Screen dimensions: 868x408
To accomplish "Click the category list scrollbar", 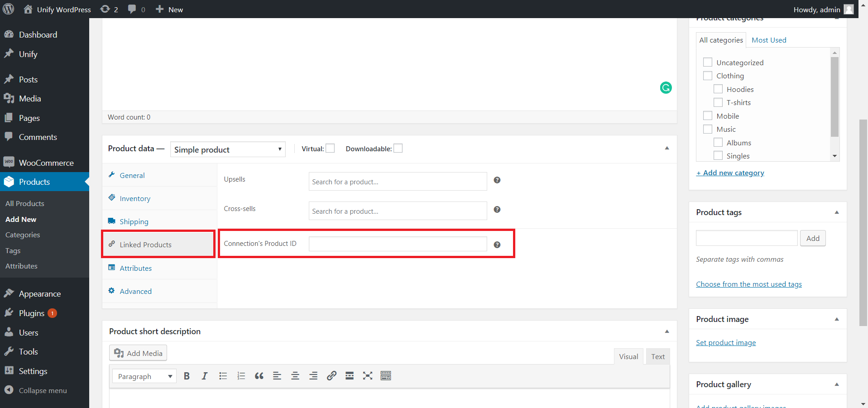I will [834, 96].
